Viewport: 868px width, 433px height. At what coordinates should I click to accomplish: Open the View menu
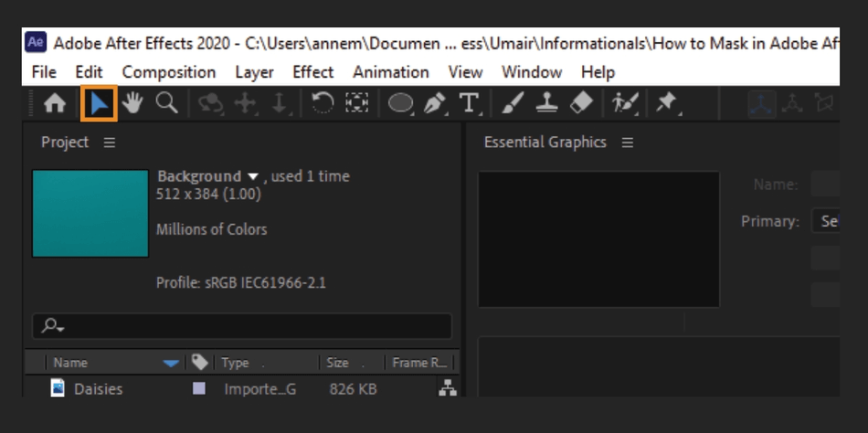[465, 72]
